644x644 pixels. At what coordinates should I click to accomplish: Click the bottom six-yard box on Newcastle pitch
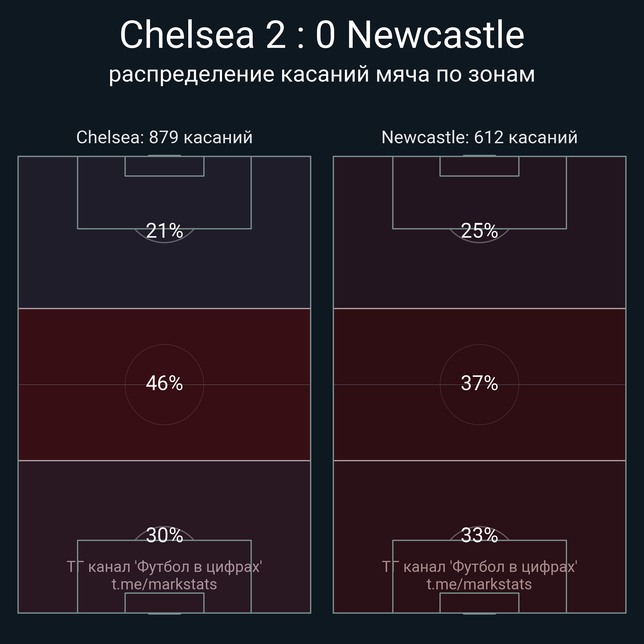coord(479,603)
